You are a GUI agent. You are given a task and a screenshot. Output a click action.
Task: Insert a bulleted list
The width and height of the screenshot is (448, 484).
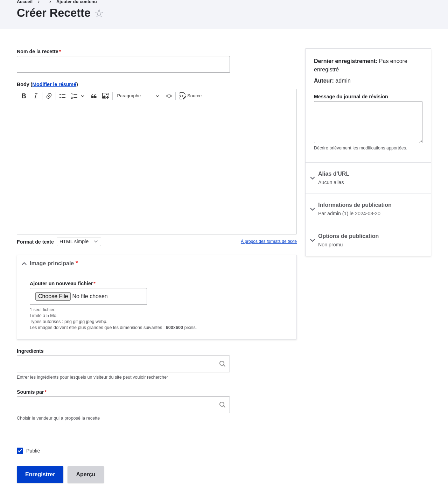point(63,96)
